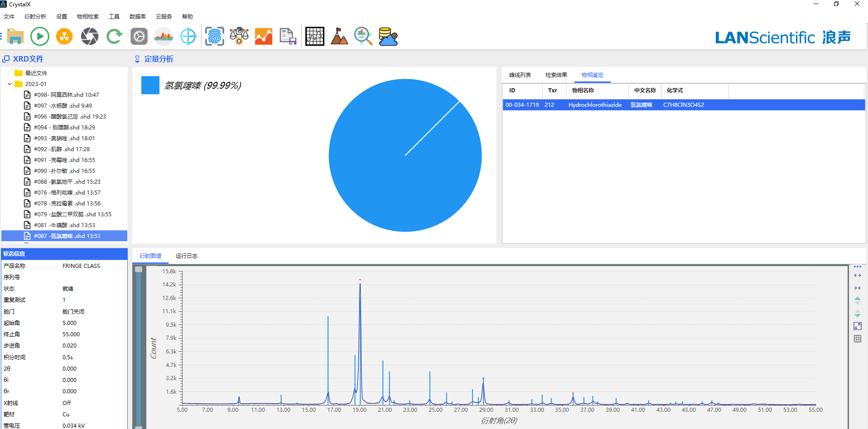Screen dimensions: 868x429
Task: Open file #098 阿莫西林.shd
Action: click(x=66, y=95)
